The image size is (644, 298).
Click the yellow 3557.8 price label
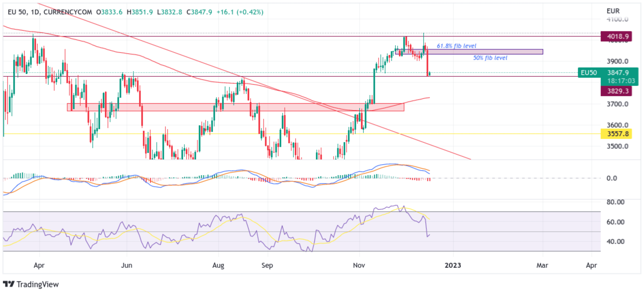point(616,134)
